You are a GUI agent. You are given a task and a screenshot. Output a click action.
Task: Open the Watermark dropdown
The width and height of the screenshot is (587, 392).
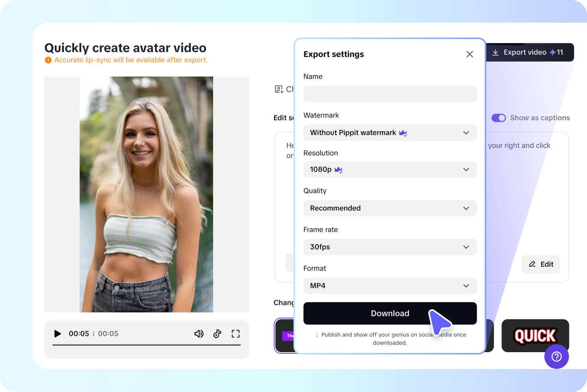tap(390, 133)
